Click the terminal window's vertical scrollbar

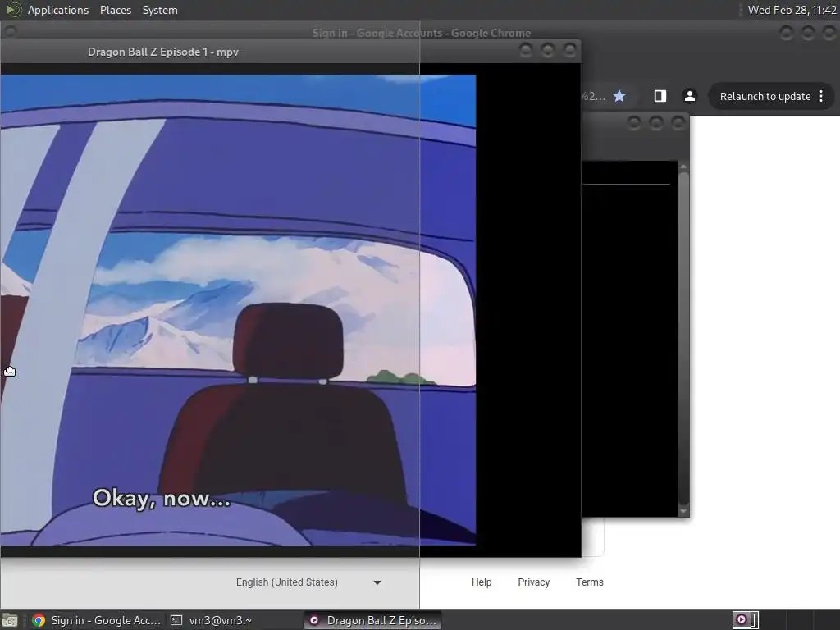(683, 339)
